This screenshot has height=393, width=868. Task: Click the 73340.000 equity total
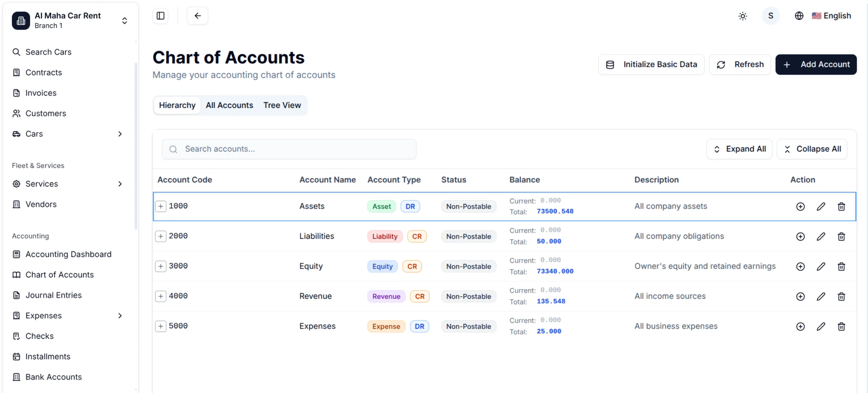(x=555, y=271)
